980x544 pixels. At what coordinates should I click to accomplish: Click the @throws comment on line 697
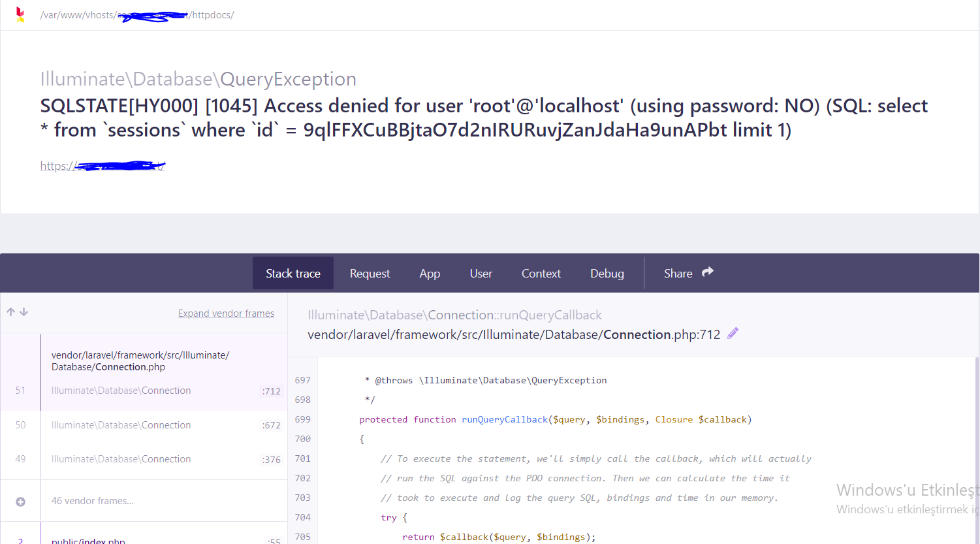pyautogui.click(x=486, y=380)
